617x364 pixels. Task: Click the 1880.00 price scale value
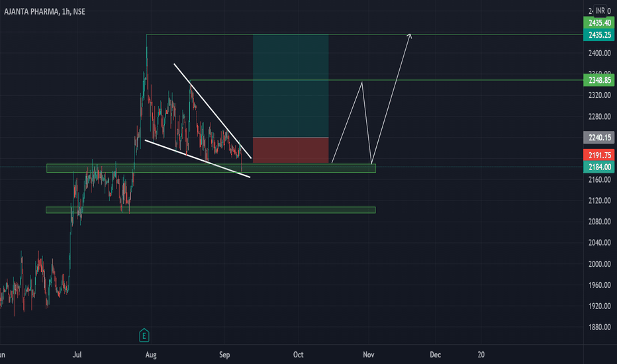tap(599, 327)
